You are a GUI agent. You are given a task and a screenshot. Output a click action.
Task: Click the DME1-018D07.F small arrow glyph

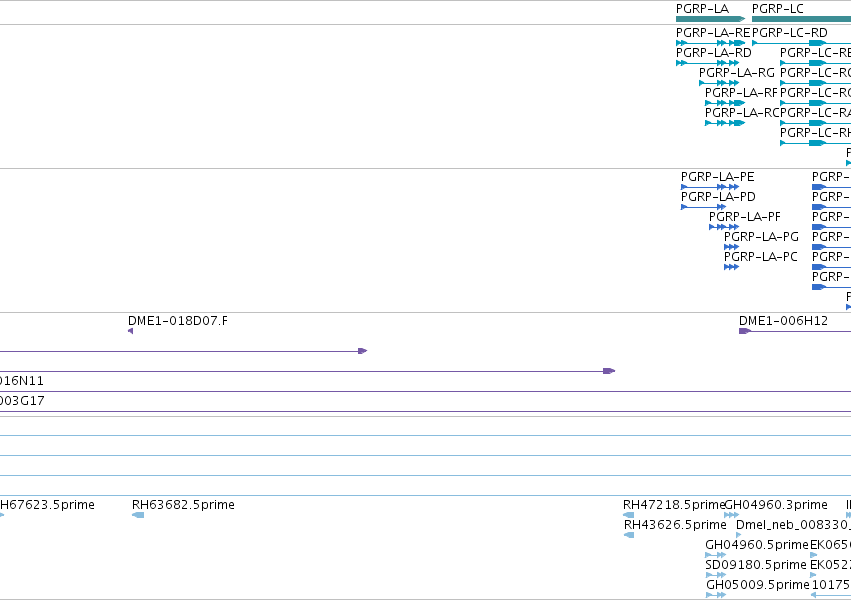click(130, 331)
